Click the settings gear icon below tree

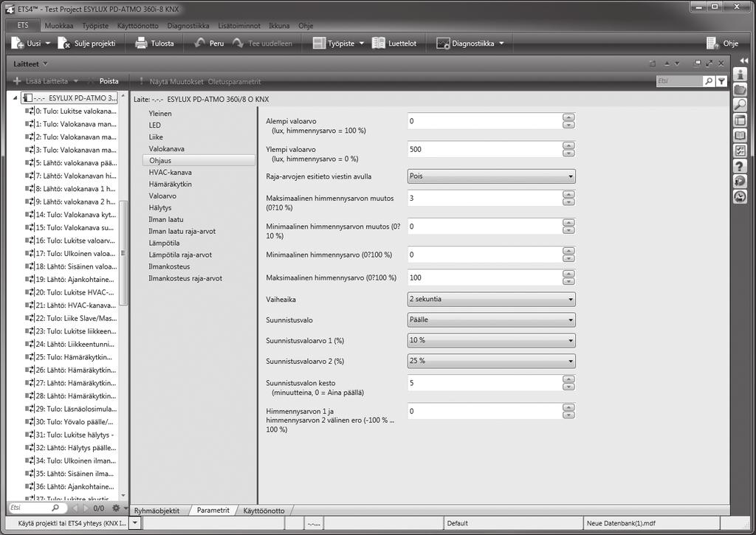coord(116,508)
